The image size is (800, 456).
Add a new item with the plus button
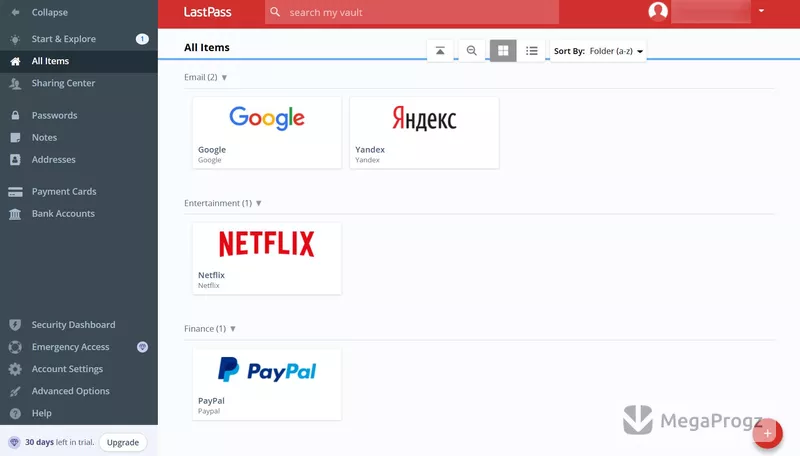click(x=767, y=433)
